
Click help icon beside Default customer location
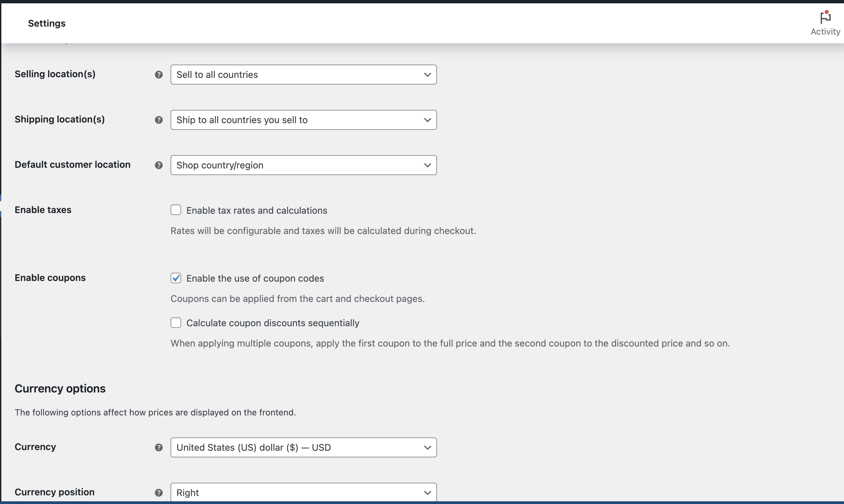(159, 165)
